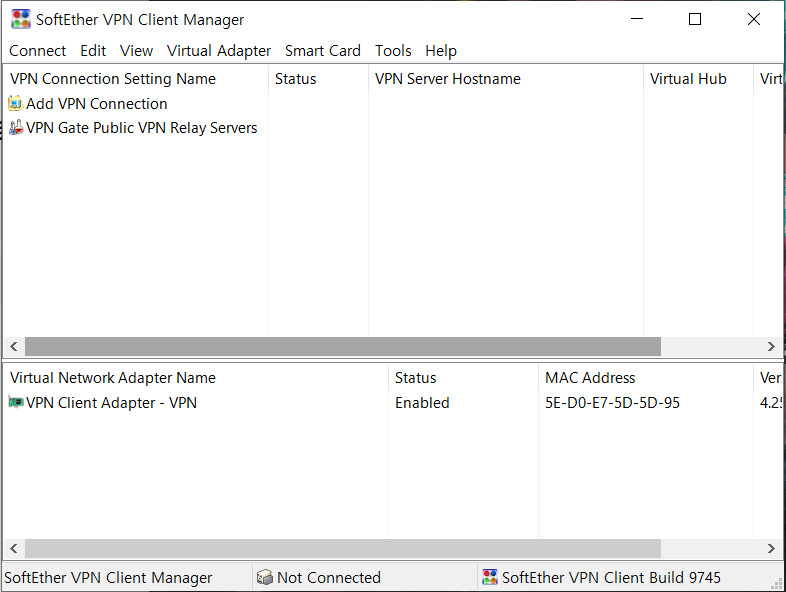Open the Help menu

pos(440,51)
